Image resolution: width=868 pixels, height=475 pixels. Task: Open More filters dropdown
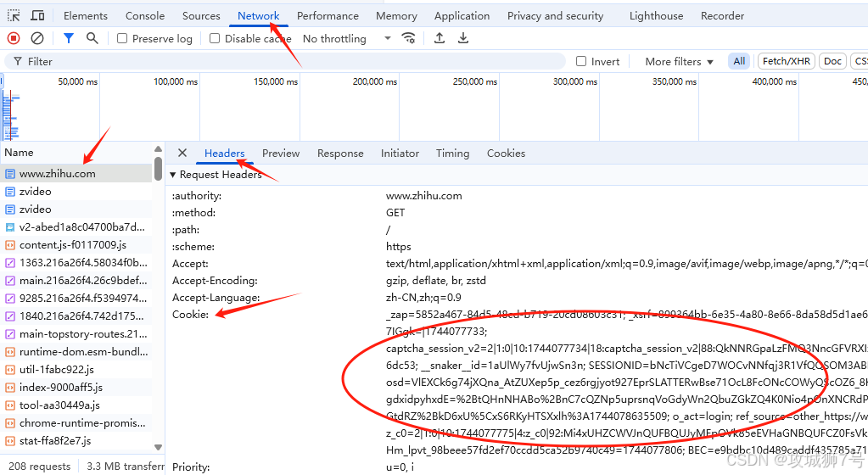pyautogui.click(x=679, y=61)
